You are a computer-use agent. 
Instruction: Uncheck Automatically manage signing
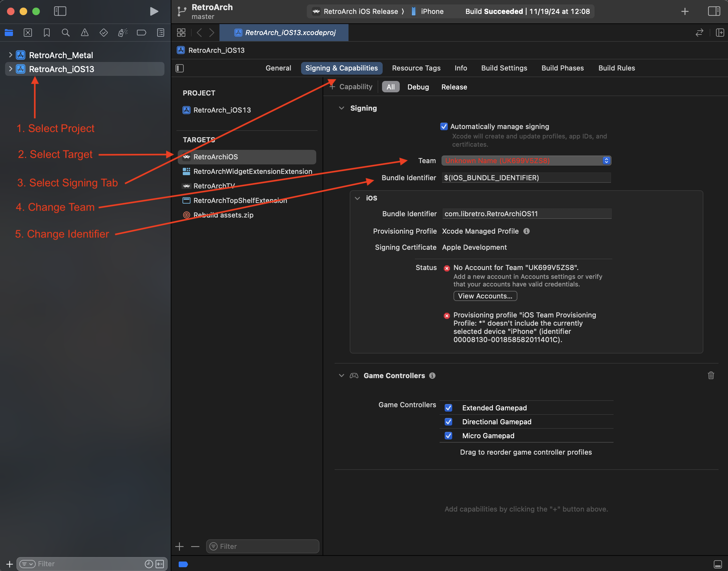point(444,126)
